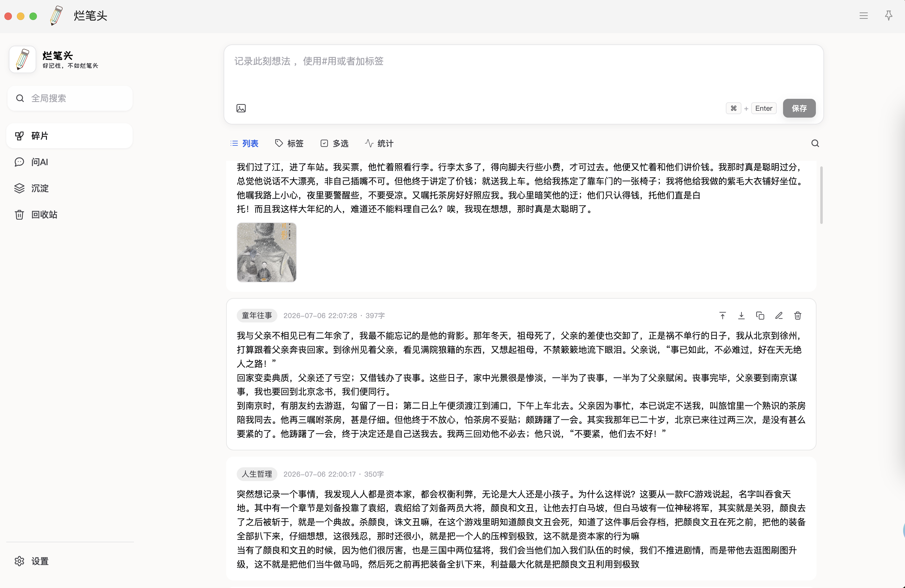Delete the 童年往事 note with trash icon
The height and width of the screenshot is (588, 905).
[798, 316]
